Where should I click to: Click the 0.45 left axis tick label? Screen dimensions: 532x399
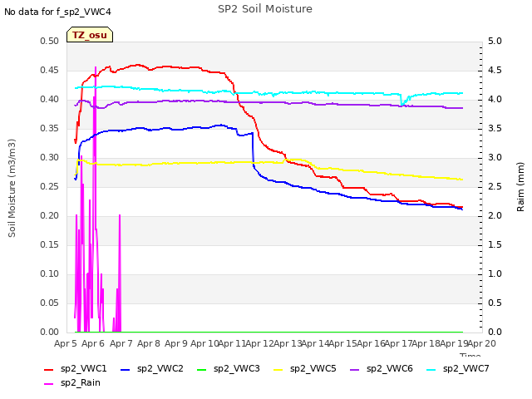pyautogui.click(x=50, y=70)
